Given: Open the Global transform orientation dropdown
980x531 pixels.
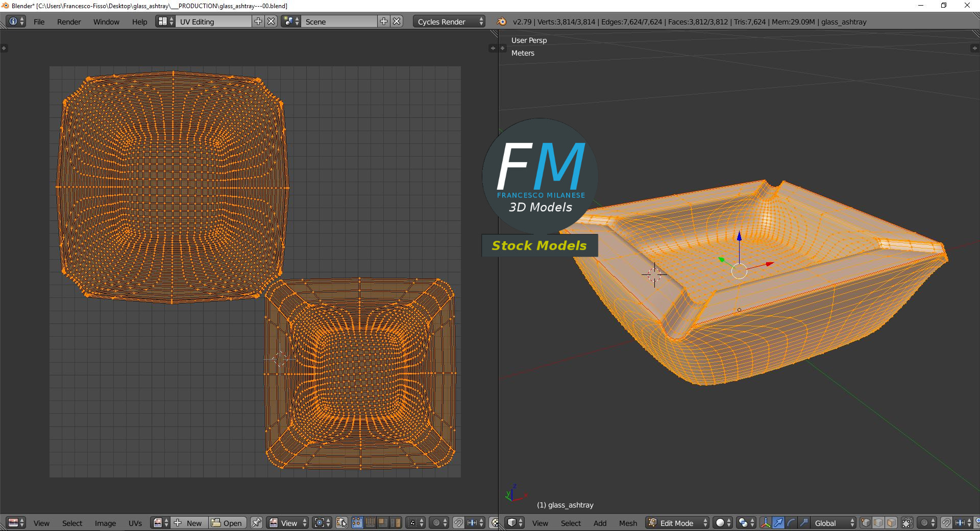Looking at the screenshot, I should pyautogui.click(x=833, y=523).
